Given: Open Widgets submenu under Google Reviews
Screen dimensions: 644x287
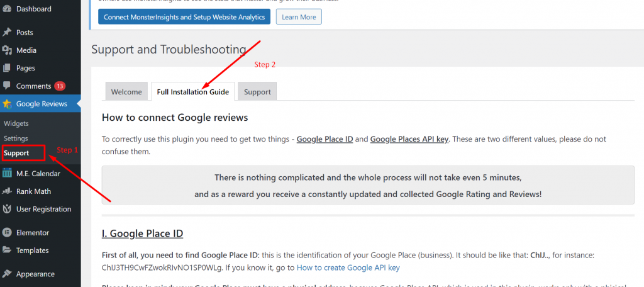Looking at the screenshot, I should 16,123.
